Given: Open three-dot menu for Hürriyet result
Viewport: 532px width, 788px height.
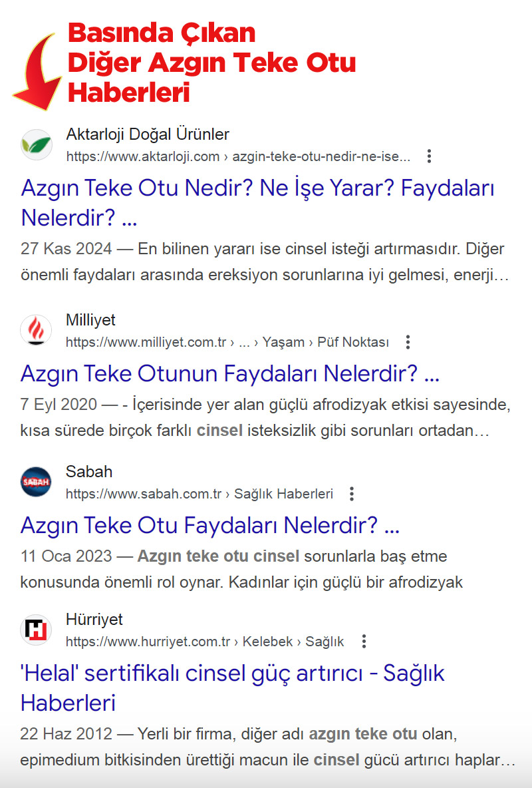Looking at the screenshot, I should 364,642.
